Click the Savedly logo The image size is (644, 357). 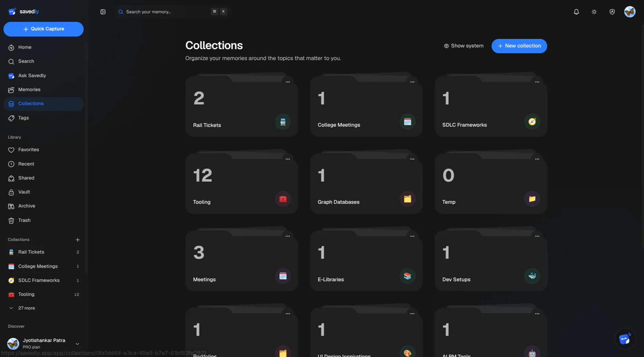[x=24, y=12]
